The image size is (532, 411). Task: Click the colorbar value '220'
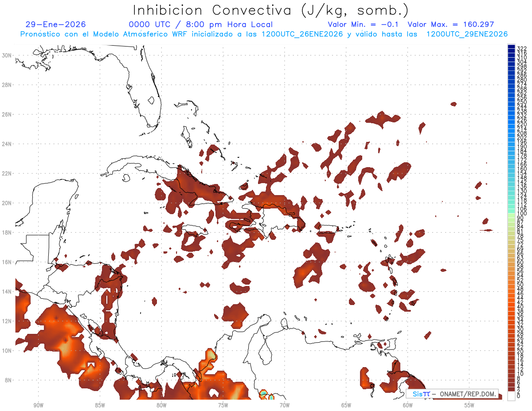click(522, 125)
